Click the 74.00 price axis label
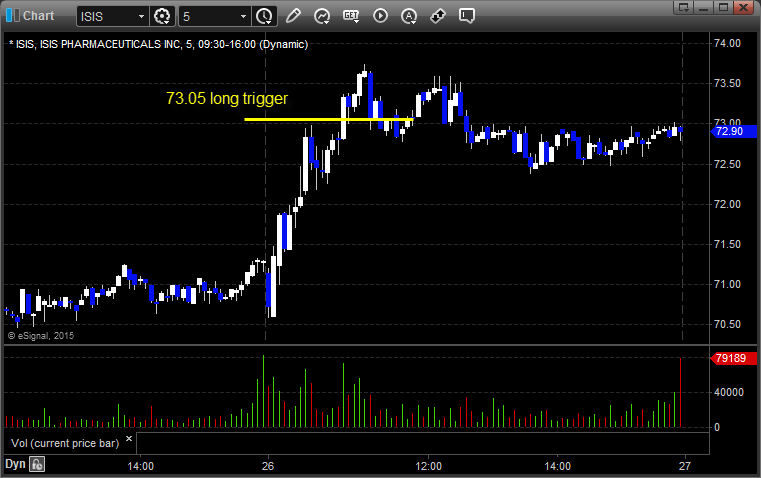 [x=728, y=43]
